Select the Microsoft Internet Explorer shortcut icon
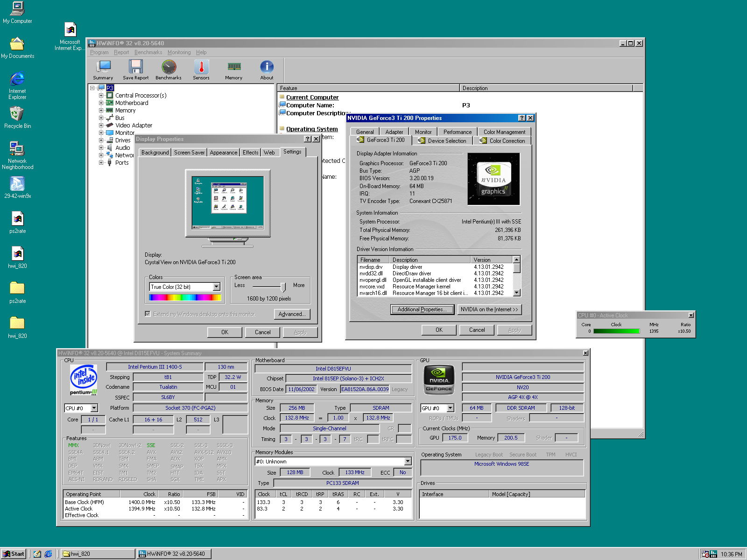747x560 pixels. tap(70, 36)
